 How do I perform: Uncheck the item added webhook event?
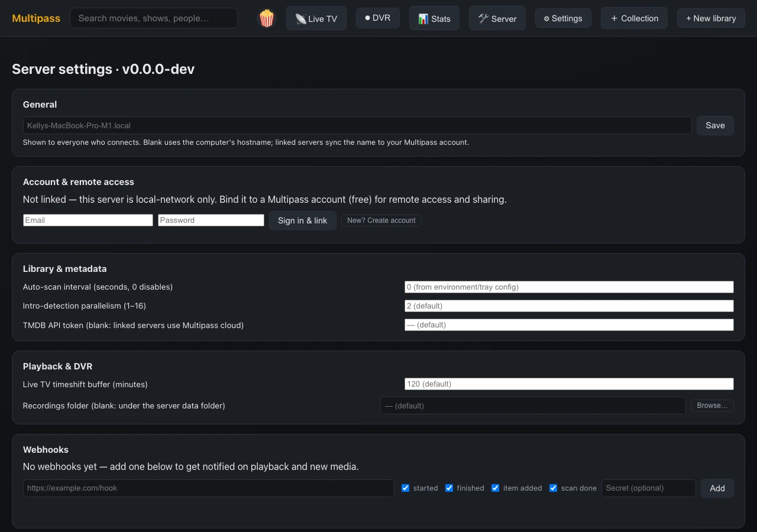(x=496, y=488)
